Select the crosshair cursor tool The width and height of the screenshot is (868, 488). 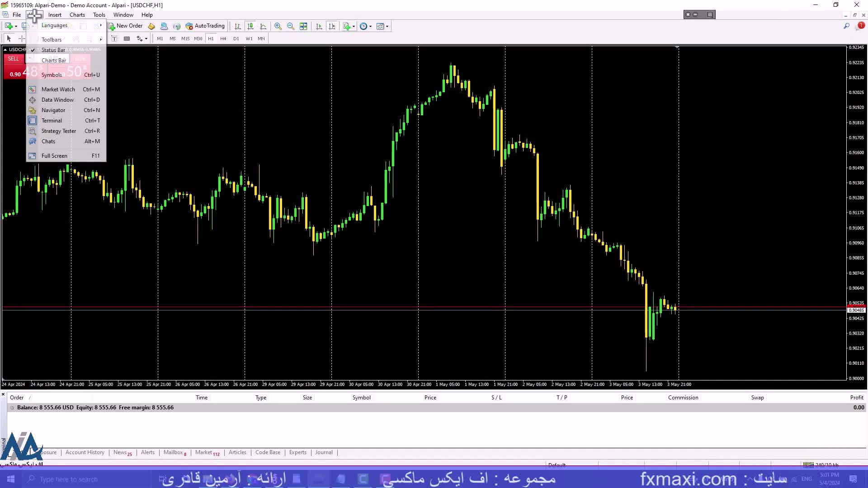[x=21, y=39]
